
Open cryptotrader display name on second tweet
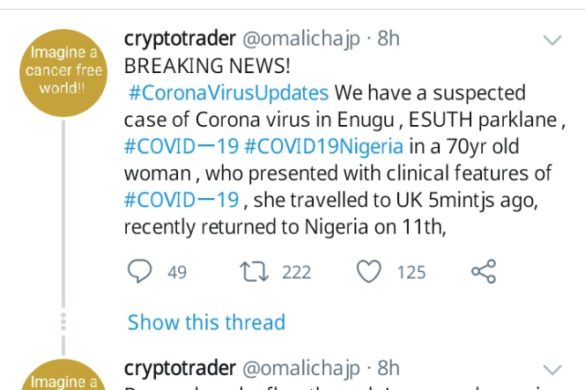[x=180, y=368]
